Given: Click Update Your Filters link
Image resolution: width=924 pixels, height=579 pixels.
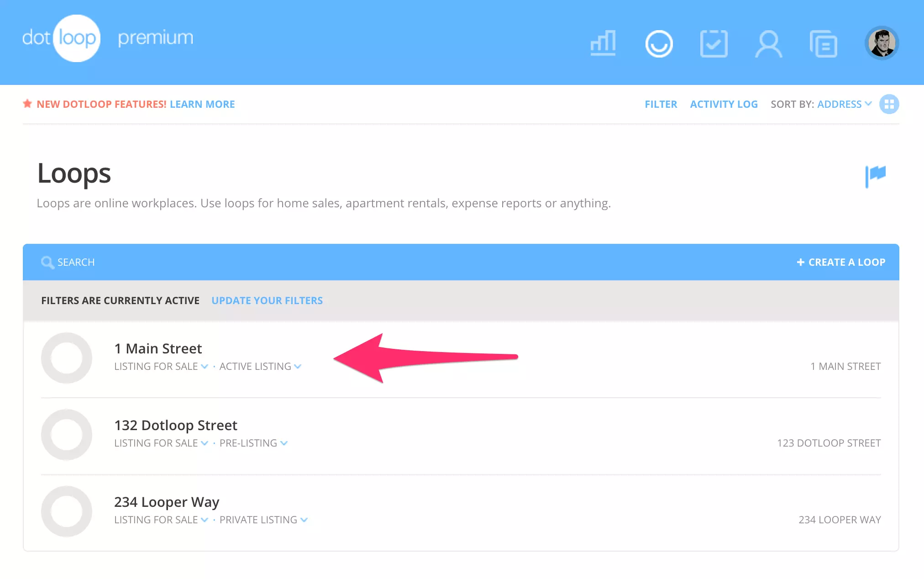Looking at the screenshot, I should pyautogui.click(x=267, y=300).
